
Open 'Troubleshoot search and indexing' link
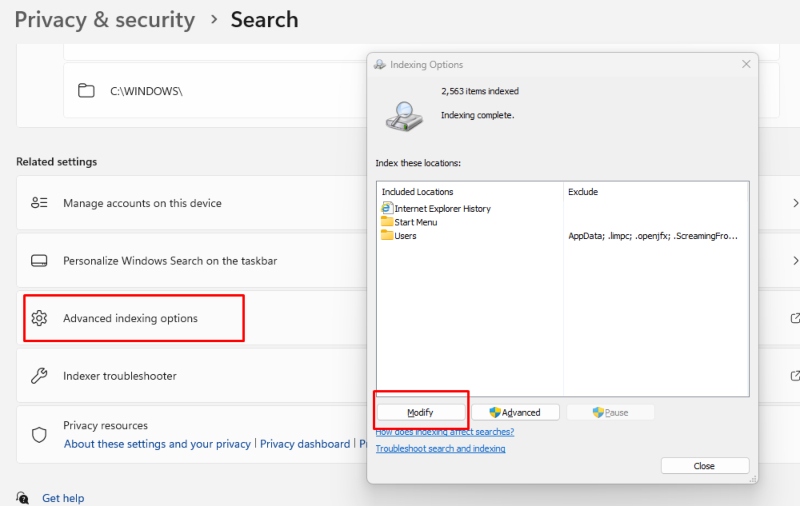pyautogui.click(x=440, y=449)
